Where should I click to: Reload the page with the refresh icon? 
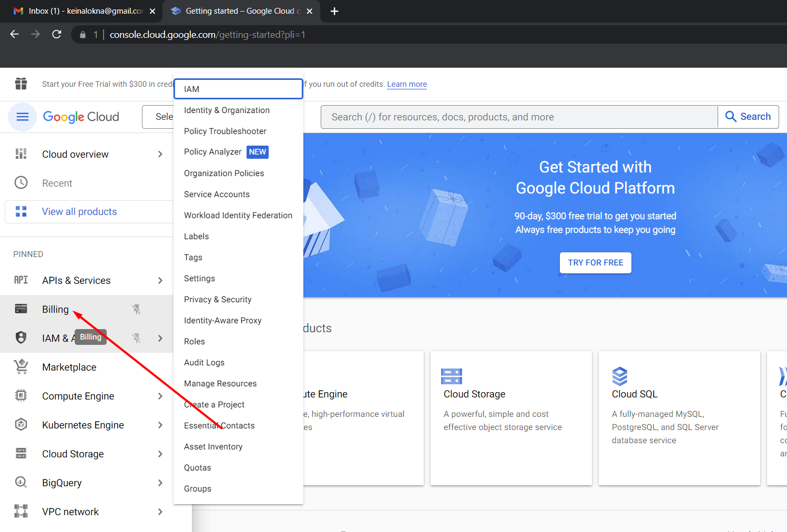[x=57, y=34]
